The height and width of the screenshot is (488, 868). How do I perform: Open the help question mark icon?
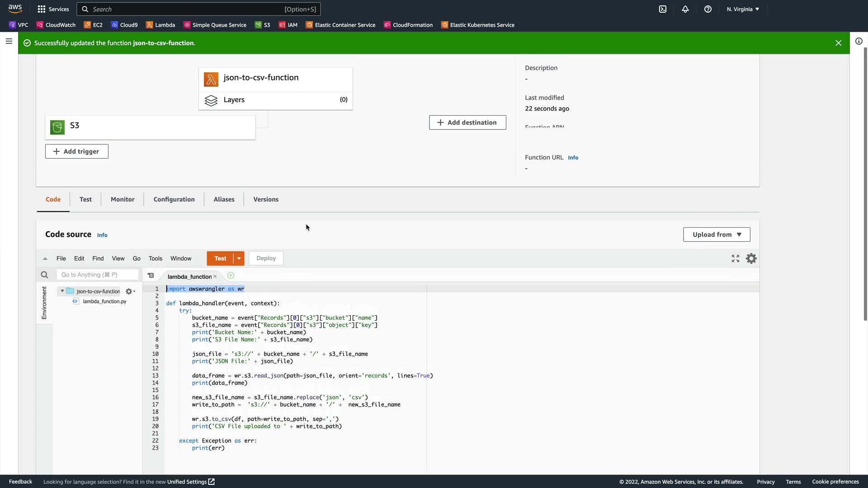coord(708,9)
